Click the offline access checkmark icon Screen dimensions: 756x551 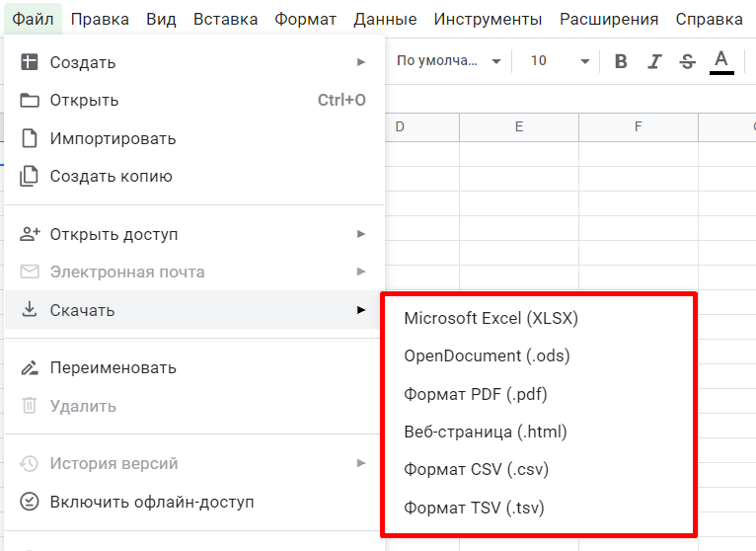(29, 502)
